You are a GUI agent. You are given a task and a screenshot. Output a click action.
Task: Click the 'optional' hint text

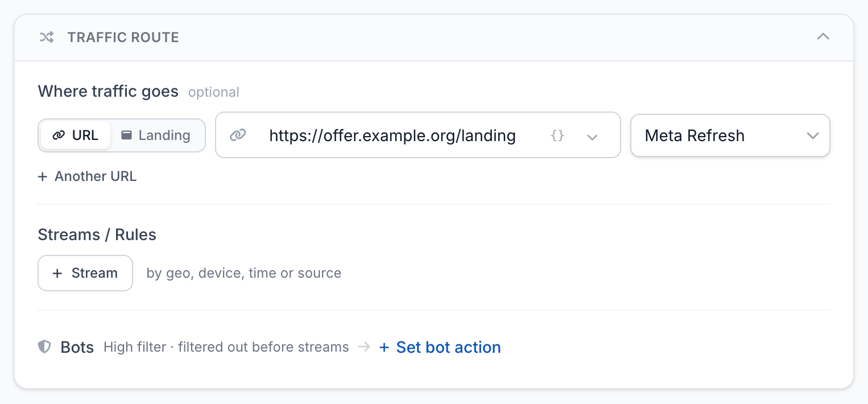click(x=214, y=92)
